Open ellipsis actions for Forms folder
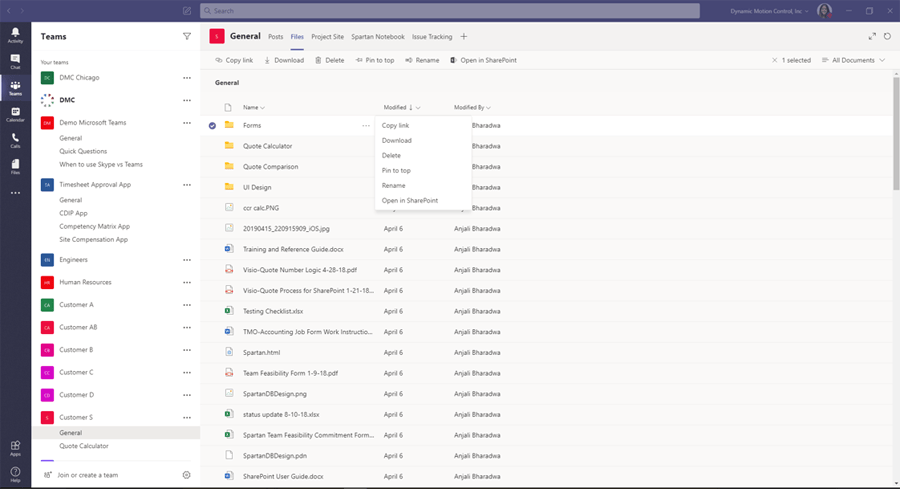This screenshot has width=900, height=489. [x=366, y=125]
